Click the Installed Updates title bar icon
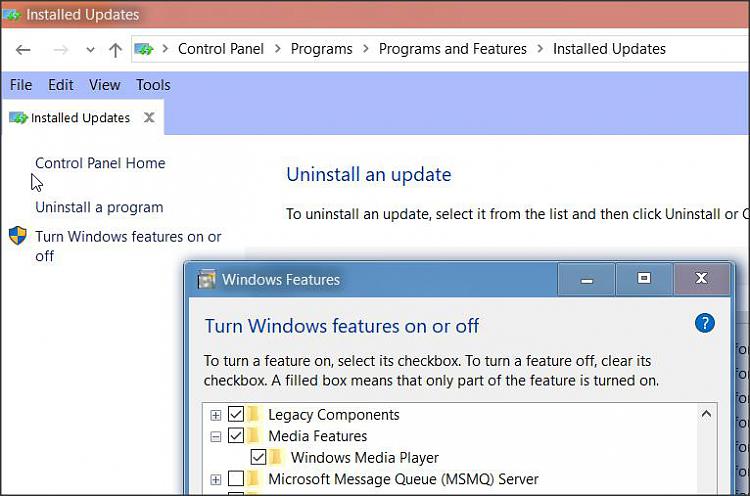Screen dimensions: 750x496 tap(11, 14)
